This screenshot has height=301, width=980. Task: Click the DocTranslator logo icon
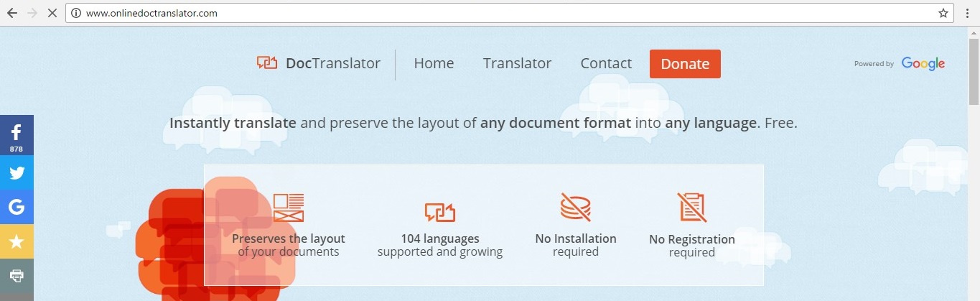(267, 63)
